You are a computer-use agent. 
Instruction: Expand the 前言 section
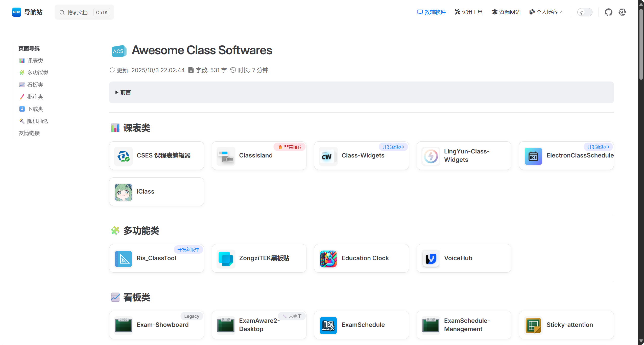click(126, 92)
